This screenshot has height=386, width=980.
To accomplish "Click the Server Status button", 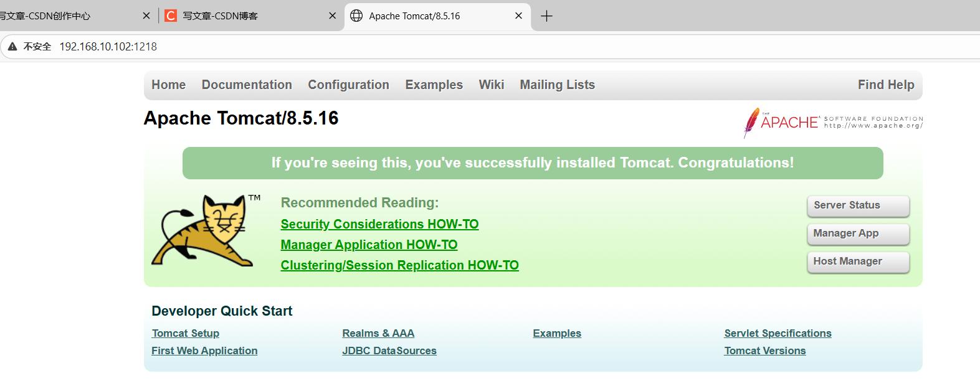I will (859, 206).
